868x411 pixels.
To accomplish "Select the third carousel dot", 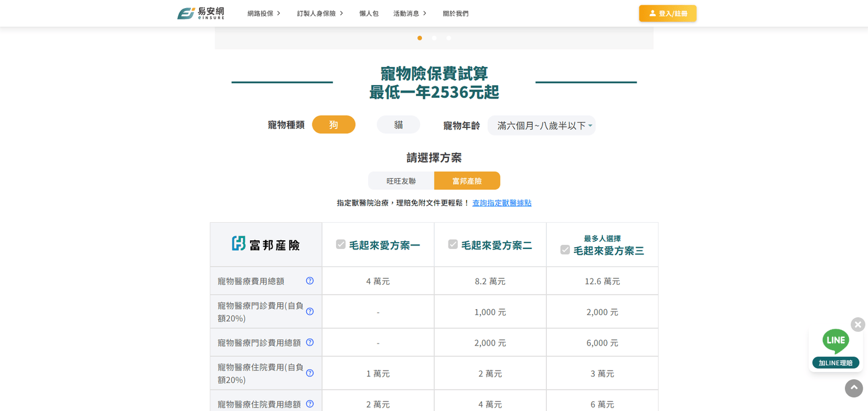I will (x=448, y=38).
